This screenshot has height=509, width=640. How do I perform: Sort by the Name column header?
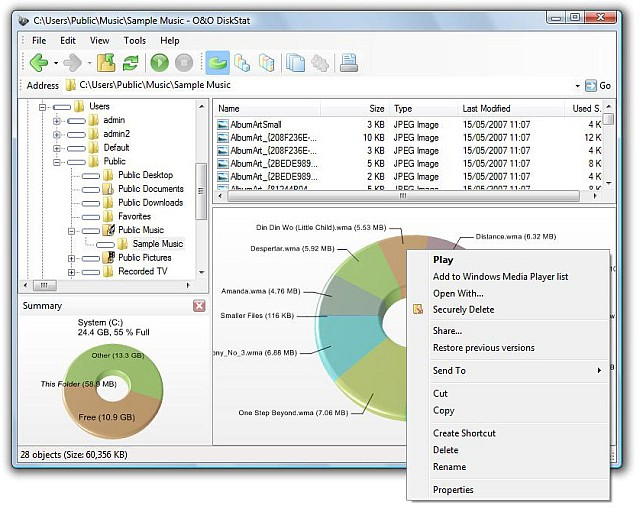coord(267,109)
